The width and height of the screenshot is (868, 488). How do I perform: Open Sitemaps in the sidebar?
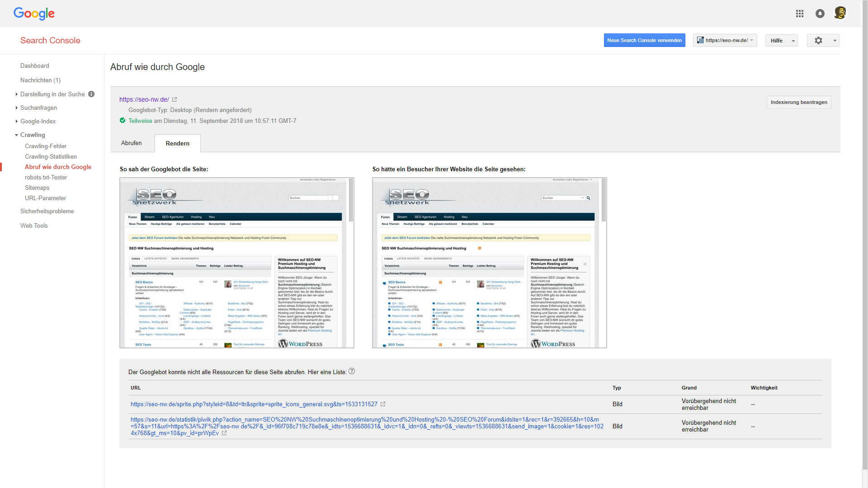37,188
